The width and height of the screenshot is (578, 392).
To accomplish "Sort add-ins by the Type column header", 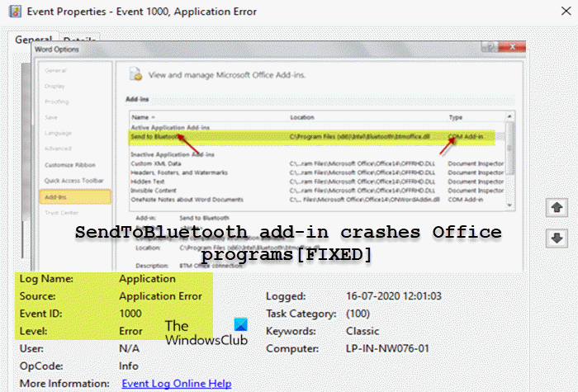I will [456, 117].
